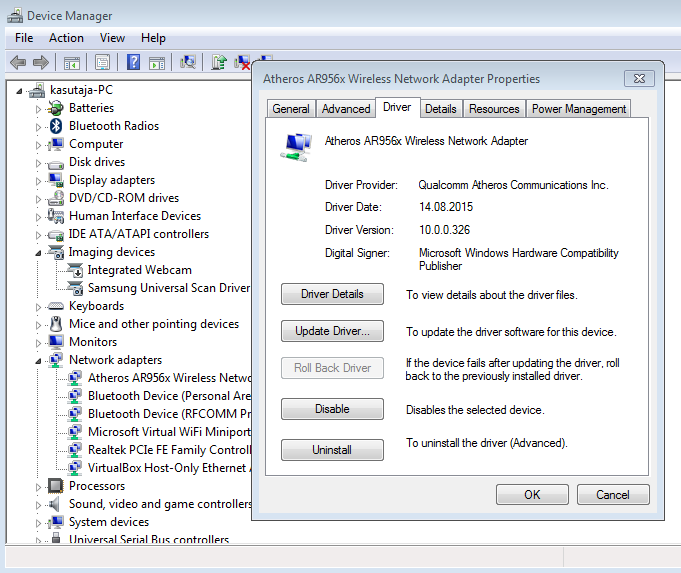The height and width of the screenshot is (573, 681).
Task: Switch to the Details tab
Action: point(440,109)
